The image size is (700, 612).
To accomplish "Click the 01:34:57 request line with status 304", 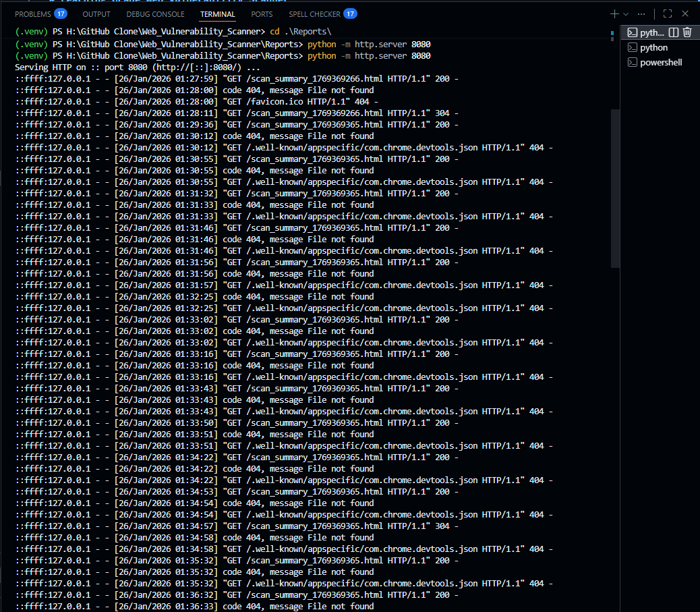I will pos(237,526).
